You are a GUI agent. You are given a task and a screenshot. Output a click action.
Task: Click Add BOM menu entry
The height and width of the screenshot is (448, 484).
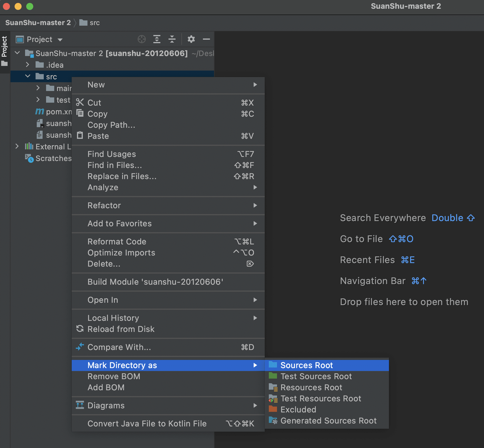(x=168, y=387)
